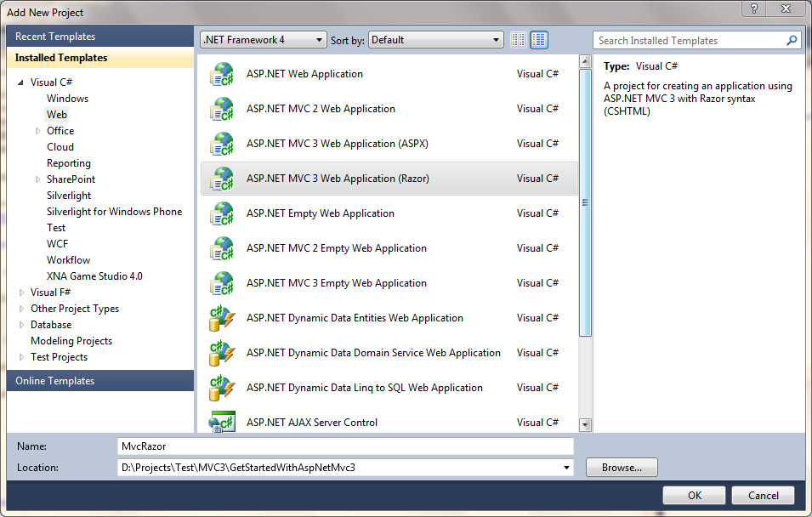Select "ASP.NET MVC 2 Web Application" text
The image size is (812, 517).
321,109
